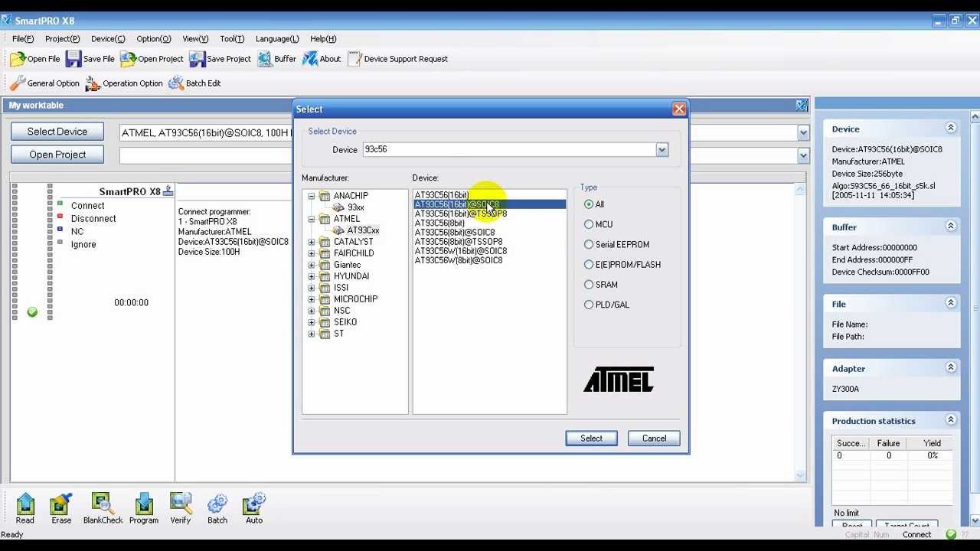This screenshot has width=980, height=551.
Task: Open the Device(C) menu
Action: 108,39
